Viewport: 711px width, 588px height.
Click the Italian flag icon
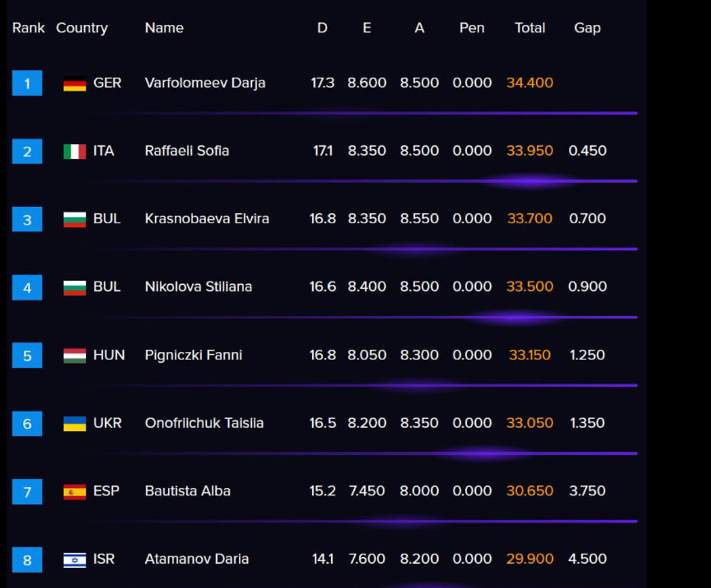coord(75,152)
